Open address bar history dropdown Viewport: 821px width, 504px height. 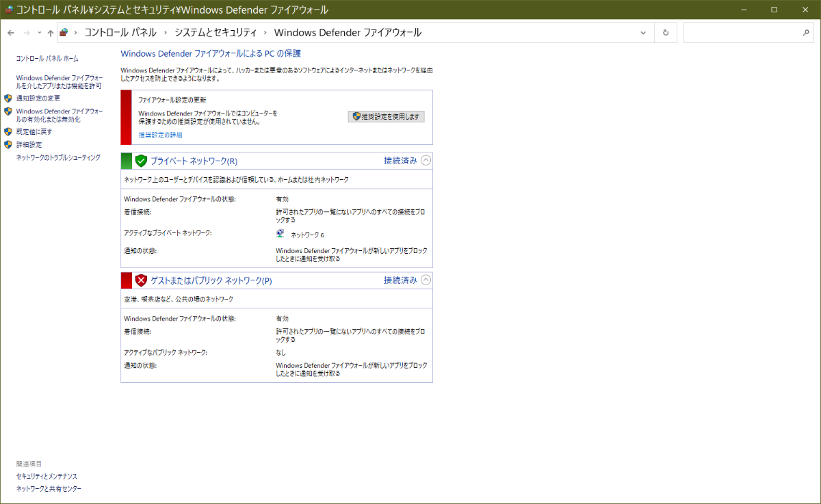coord(643,33)
